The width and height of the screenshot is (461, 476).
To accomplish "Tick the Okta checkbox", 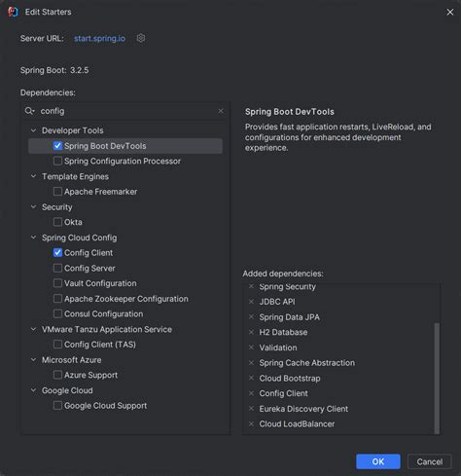I will (x=57, y=222).
